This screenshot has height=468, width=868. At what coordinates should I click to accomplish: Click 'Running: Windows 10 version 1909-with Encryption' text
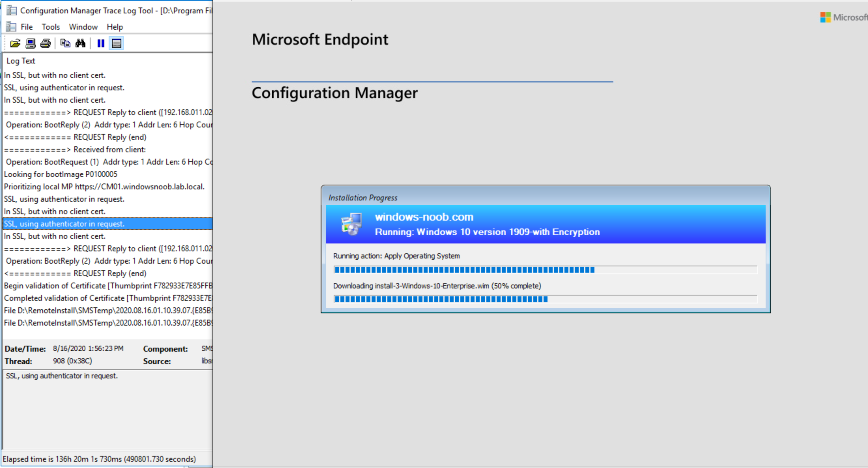coord(487,232)
